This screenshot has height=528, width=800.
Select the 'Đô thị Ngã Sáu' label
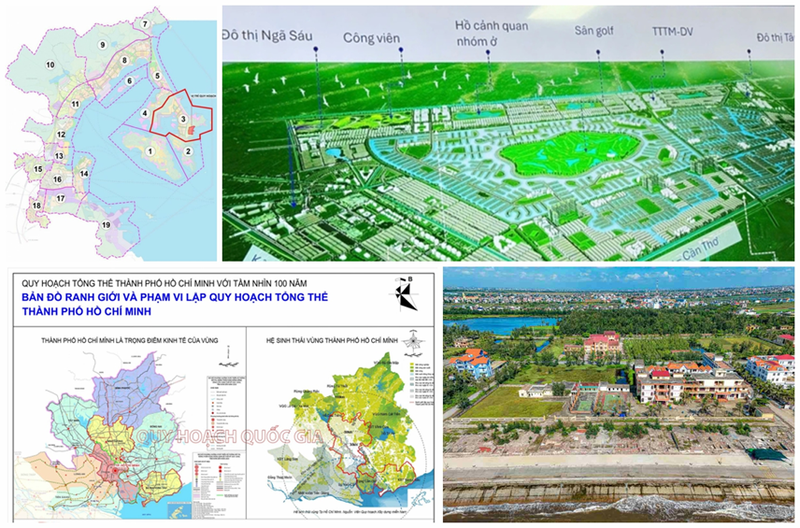point(267,35)
